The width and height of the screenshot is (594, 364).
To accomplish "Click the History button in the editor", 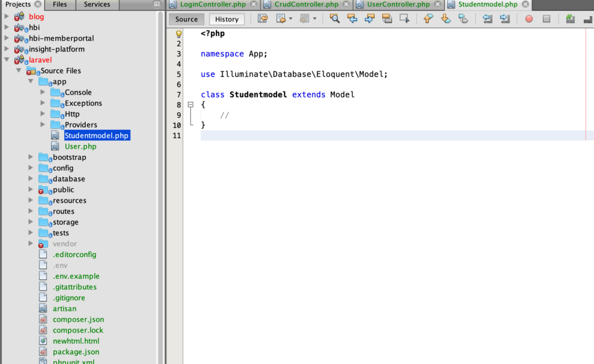I will [x=226, y=19].
